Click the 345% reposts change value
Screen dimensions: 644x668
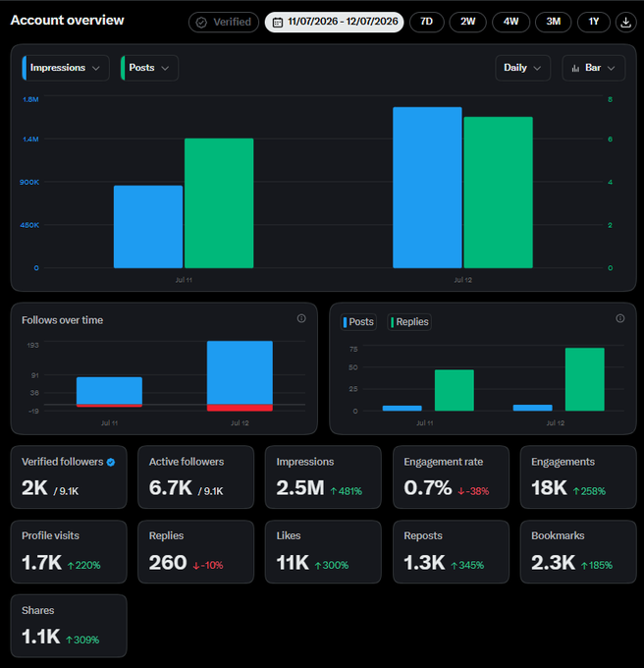[467, 565]
